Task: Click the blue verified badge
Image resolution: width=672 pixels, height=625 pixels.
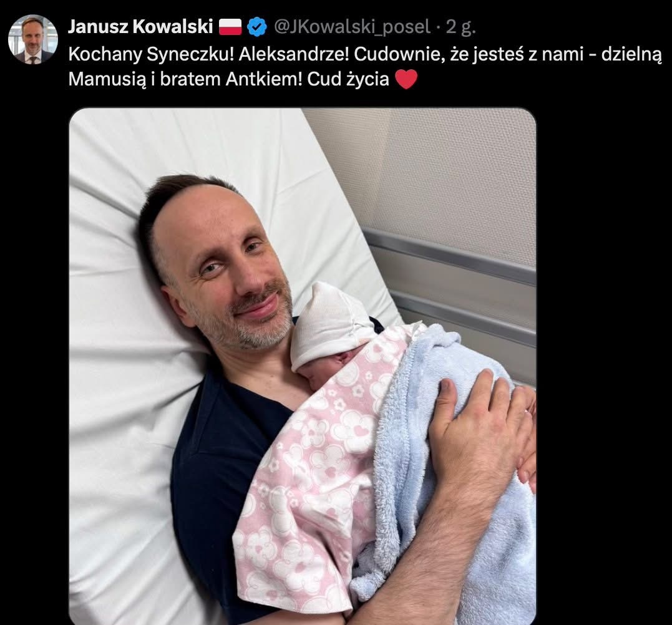Action: pyautogui.click(x=256, y=27)
